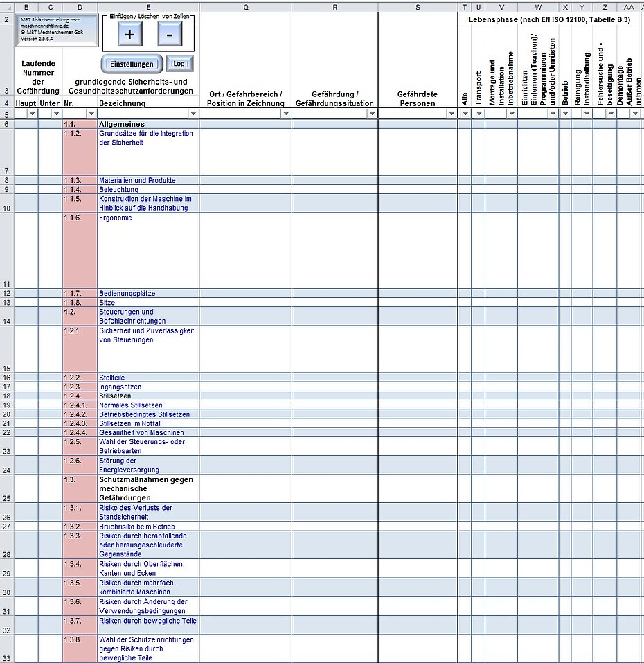
Task: Open the 'Grundsätze für die Integration der Sicherheit' link
Action: tap(146, 138)
